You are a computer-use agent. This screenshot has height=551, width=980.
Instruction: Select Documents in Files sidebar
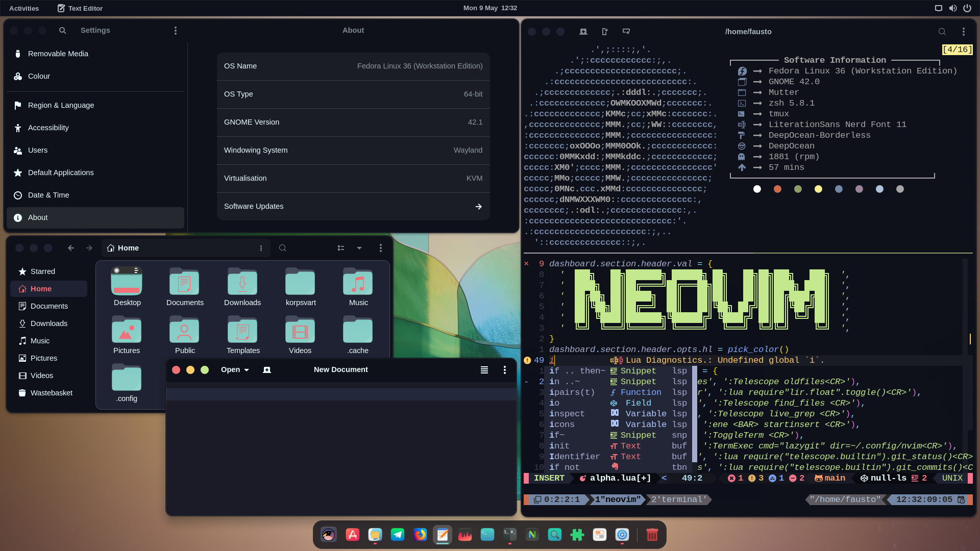pos(48,306)
